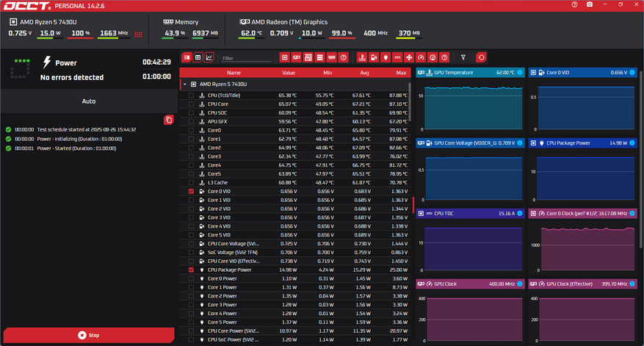Collapse the AMD Ryzen 5 7430U sensor group

pos(185,84)
